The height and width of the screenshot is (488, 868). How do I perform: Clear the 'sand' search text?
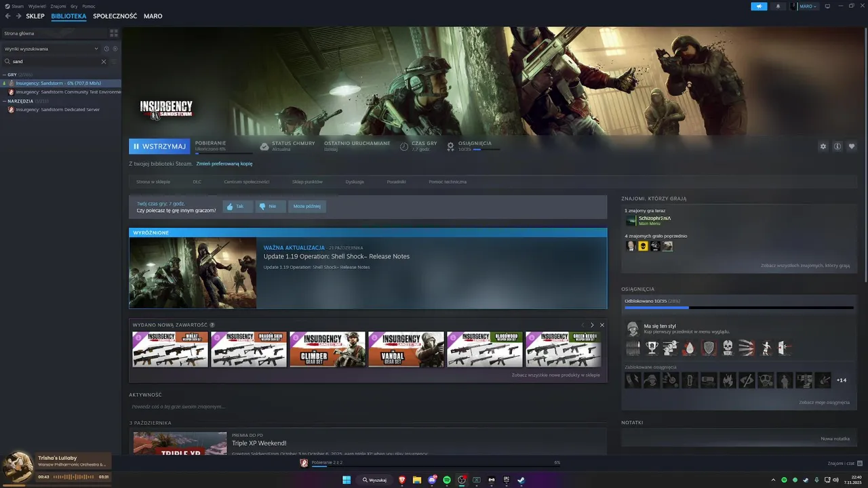click(104, 61)
